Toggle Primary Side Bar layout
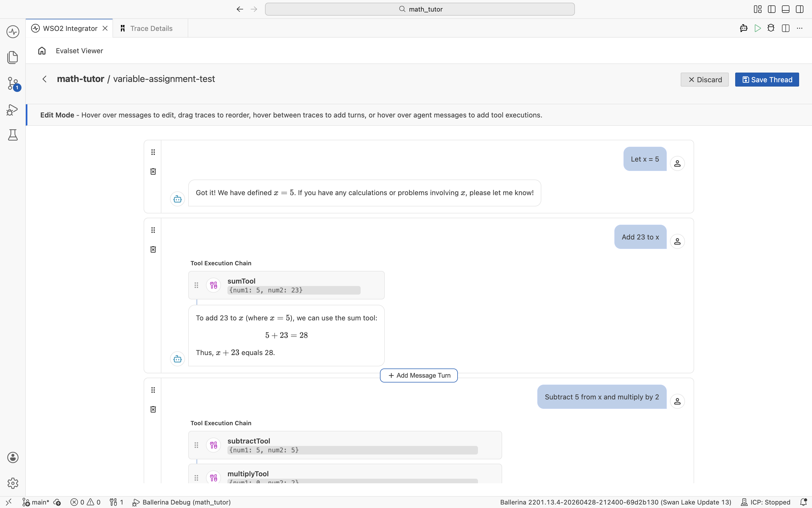Screen dimensions: 812x508 click(x=772, y=9)
